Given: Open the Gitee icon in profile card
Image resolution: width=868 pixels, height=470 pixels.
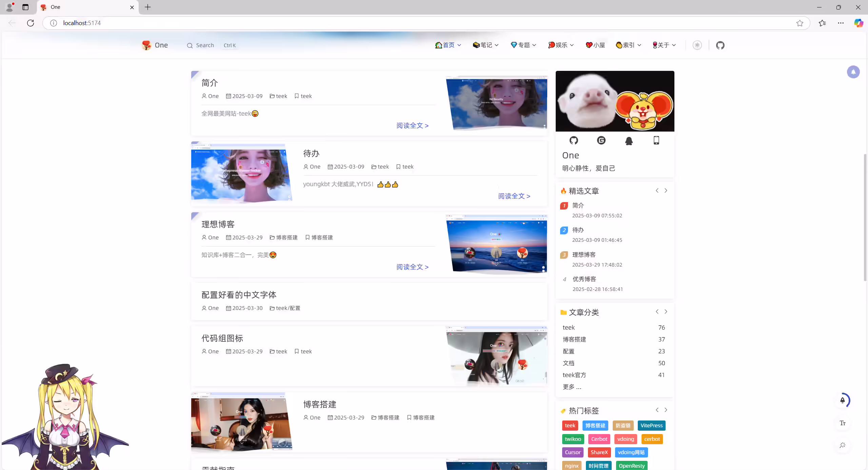Looking at the screenshot, I should (601, 140).
